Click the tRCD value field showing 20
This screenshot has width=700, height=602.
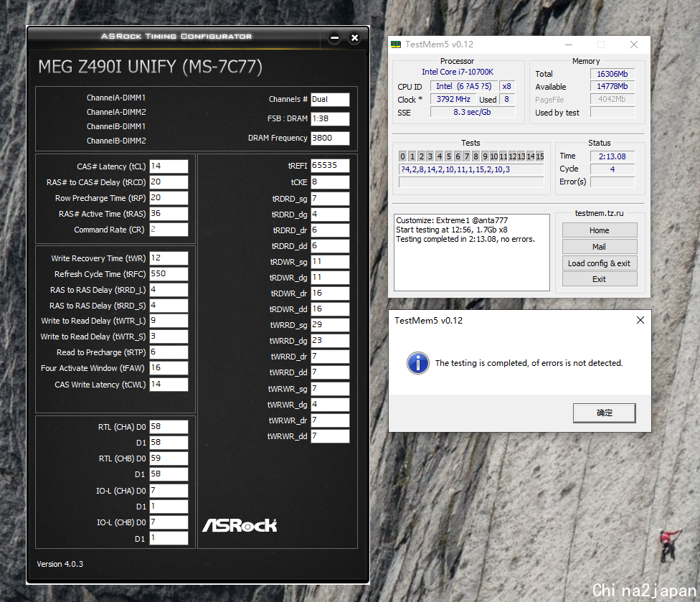click(x=169, y=182)
